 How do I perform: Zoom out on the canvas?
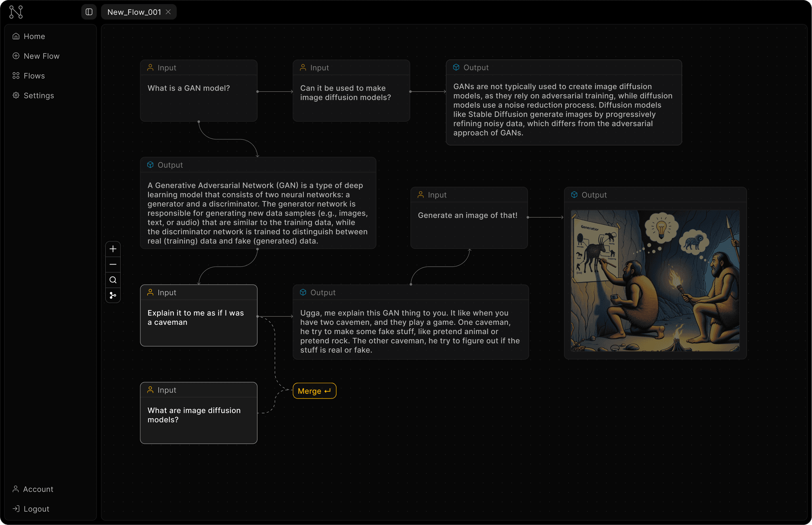(113, 264)
